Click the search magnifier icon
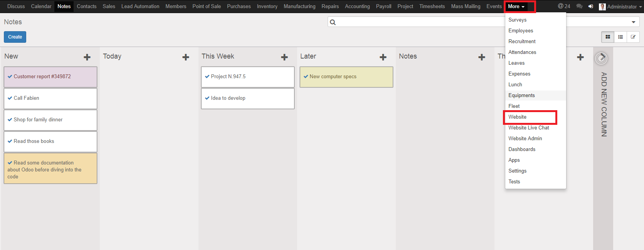 (333, 22)
